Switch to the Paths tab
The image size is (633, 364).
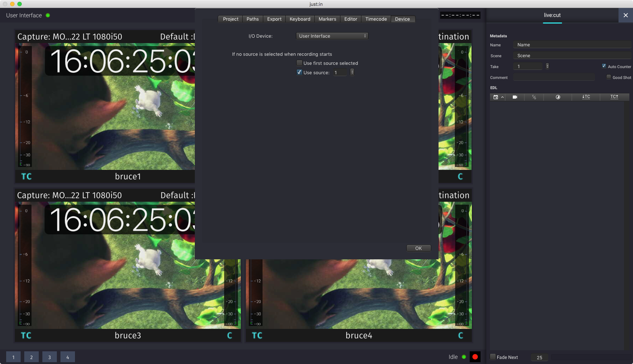pyautogui.click(x=253, y=19)
